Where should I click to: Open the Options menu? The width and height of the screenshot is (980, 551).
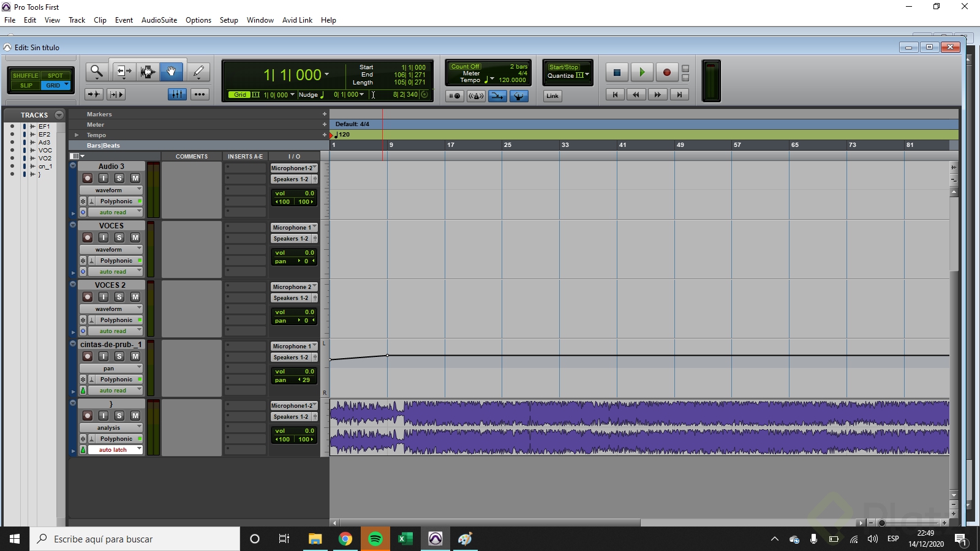[x=198, y=20]
